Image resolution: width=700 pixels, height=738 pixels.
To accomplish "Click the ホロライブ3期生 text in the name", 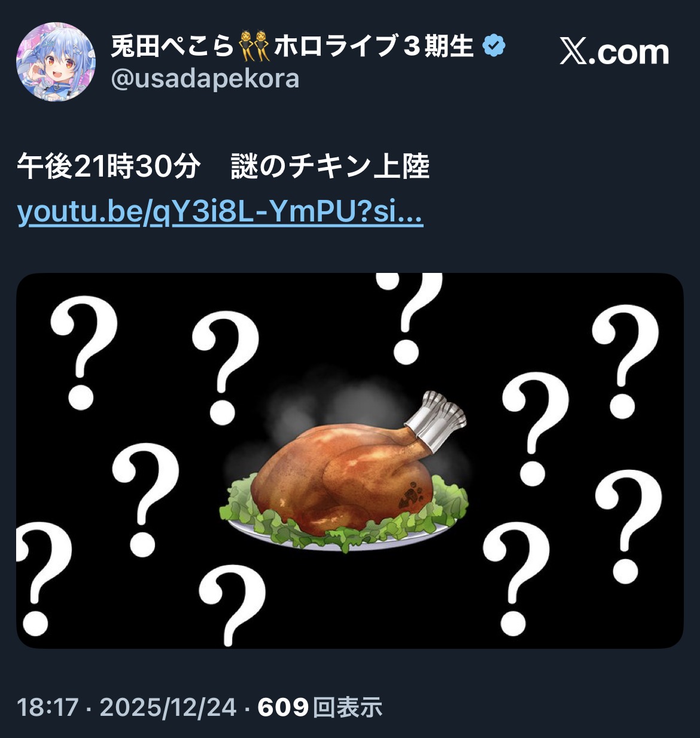I will 375,47.
